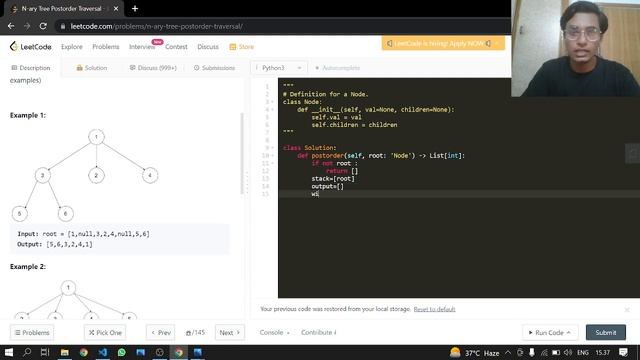Image resolution: width=640 pixels, height=360 pixels.
Task: Click the LeetCode is hiring banner
Action: tap(443, 43)
